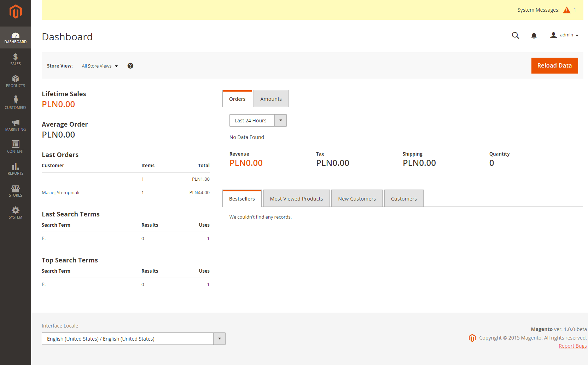Viewport: 588px width, 365px height.
Task: Click the Reload Data button
Action: pyautogui.click(x=554, y=65)
